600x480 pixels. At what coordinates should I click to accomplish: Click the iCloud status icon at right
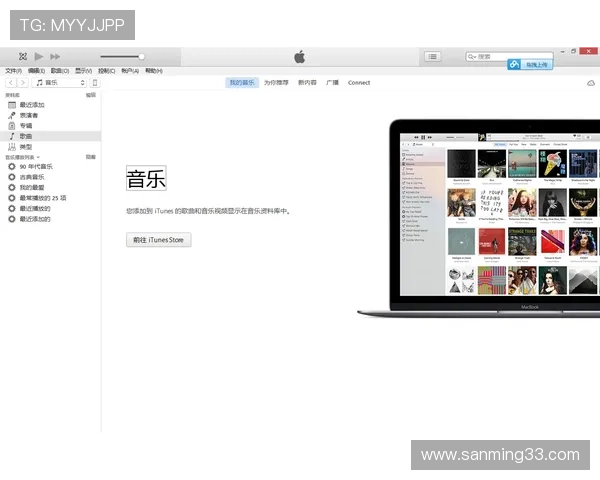click(591, 83)
